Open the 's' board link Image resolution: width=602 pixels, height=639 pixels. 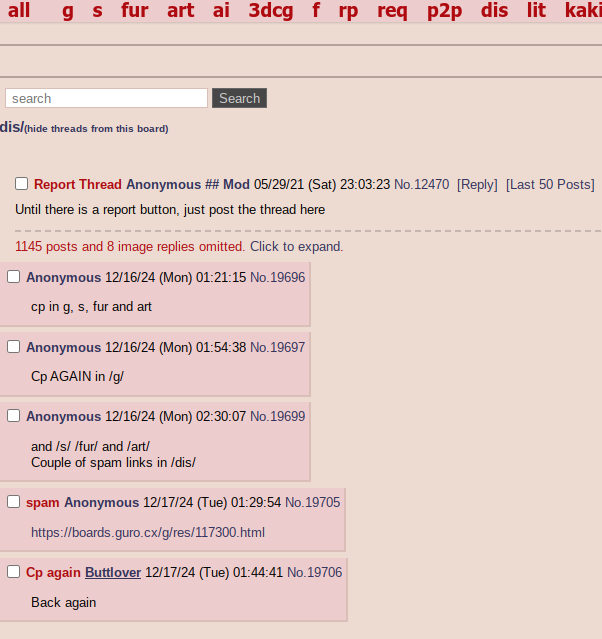point(97,10)
